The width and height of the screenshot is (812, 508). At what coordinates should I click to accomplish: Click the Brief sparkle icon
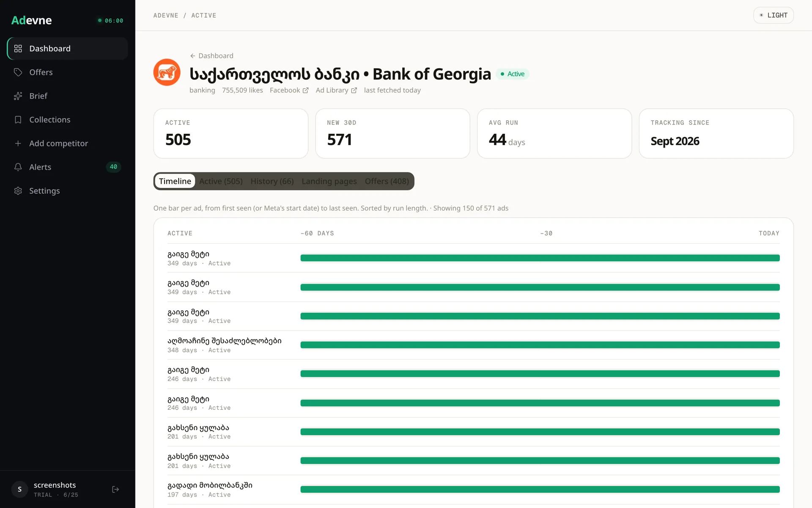point(18,96)
